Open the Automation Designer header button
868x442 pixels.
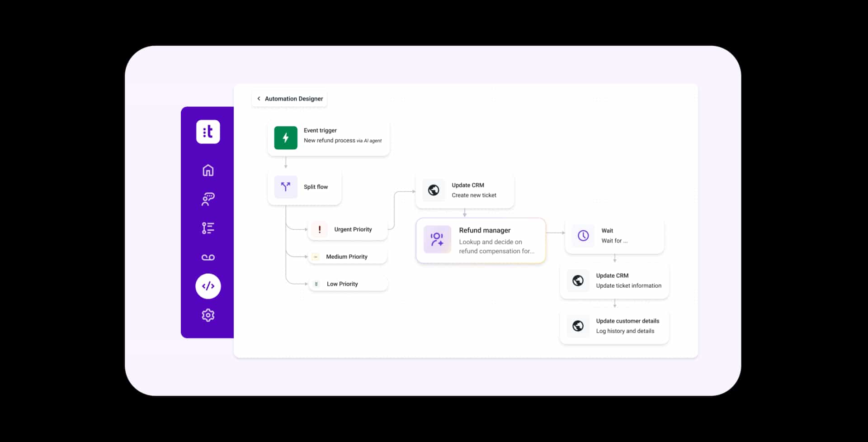pyautogui.click(x=293, y=98)
